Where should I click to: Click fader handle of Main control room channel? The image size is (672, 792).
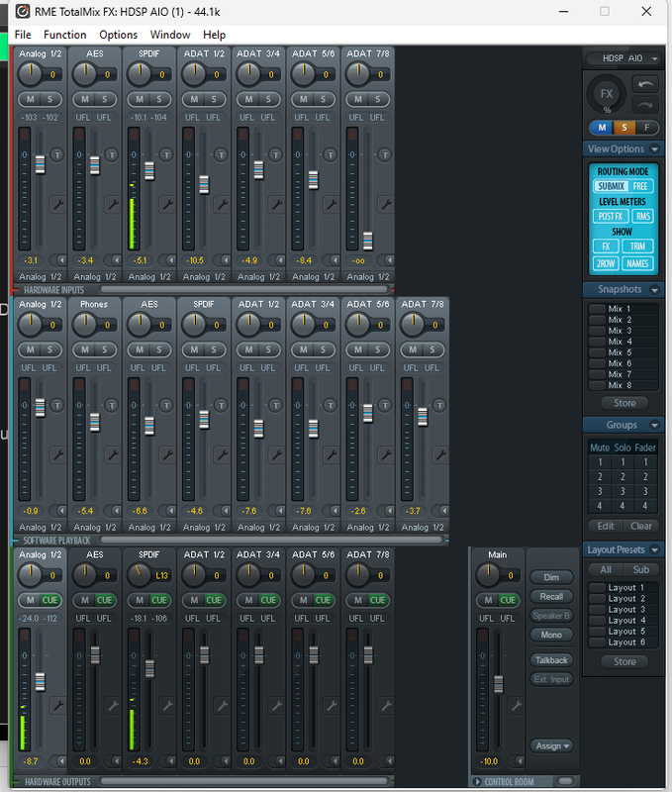click(499, 684)
